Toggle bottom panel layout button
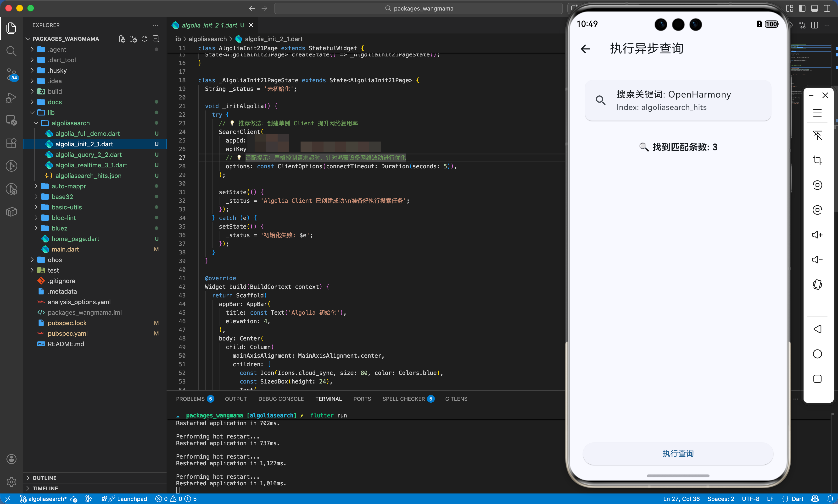Screen dimensions: 838x504 coord(815,8)
